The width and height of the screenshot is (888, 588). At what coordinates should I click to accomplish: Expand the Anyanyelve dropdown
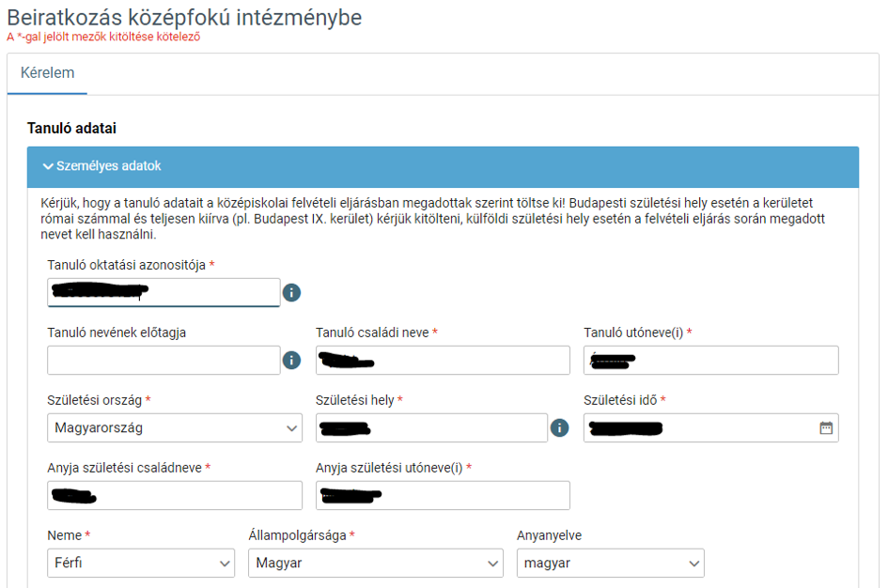(610, 564)
